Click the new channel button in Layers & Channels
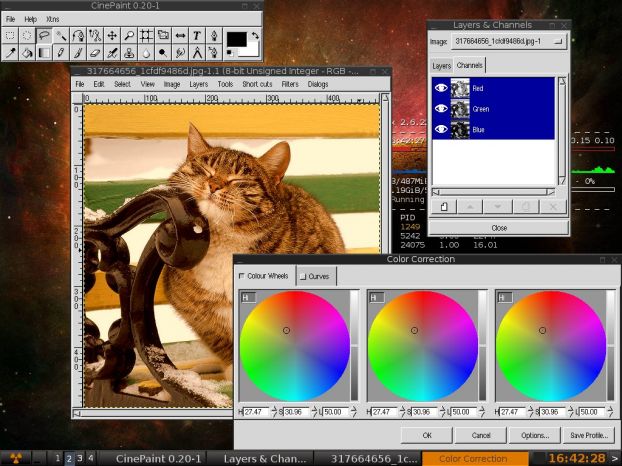 [x=444, y=207]
